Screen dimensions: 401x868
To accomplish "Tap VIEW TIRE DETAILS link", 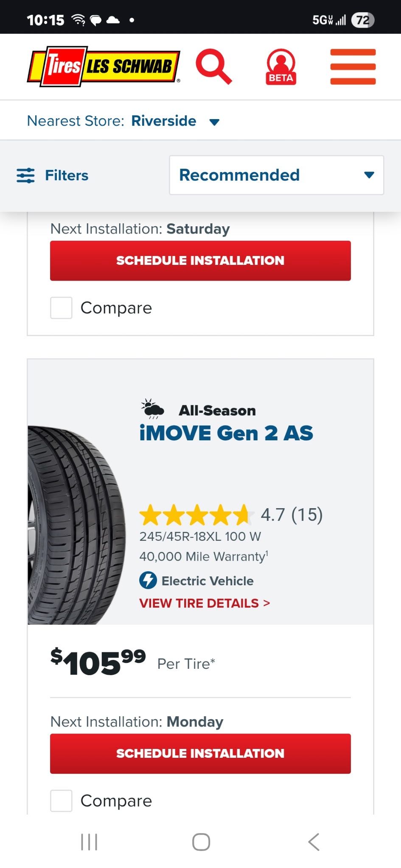I will pos(203,603).
